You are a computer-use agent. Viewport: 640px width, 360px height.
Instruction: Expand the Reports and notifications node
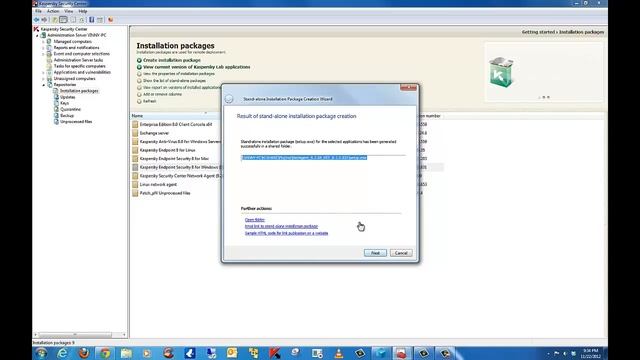[43, 48]
